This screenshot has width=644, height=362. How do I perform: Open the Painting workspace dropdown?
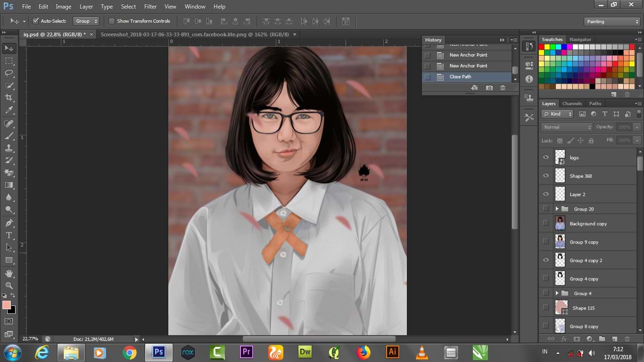point(612,22)
